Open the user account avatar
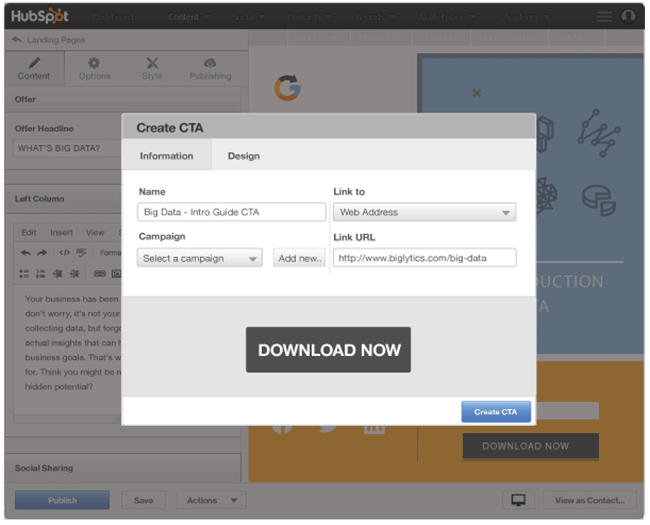 coord(628,17)
